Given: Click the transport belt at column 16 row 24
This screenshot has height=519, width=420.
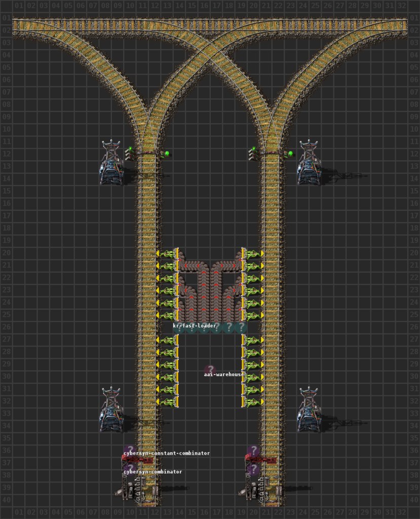Looking at the screenshot, I should 204,303.
